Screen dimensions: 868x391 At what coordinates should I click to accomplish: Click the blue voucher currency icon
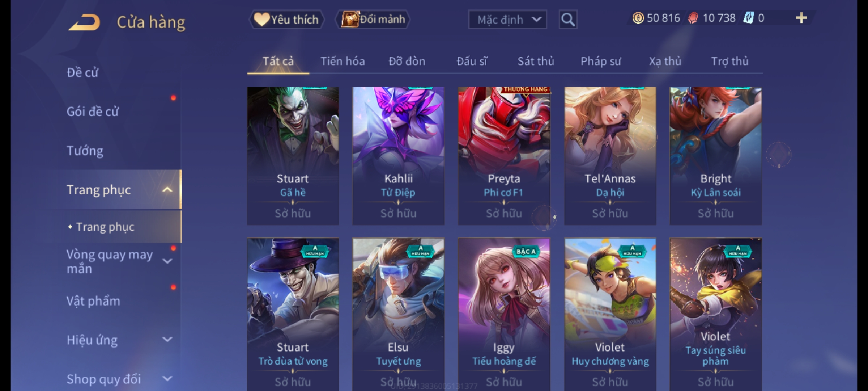pos(748,18)
